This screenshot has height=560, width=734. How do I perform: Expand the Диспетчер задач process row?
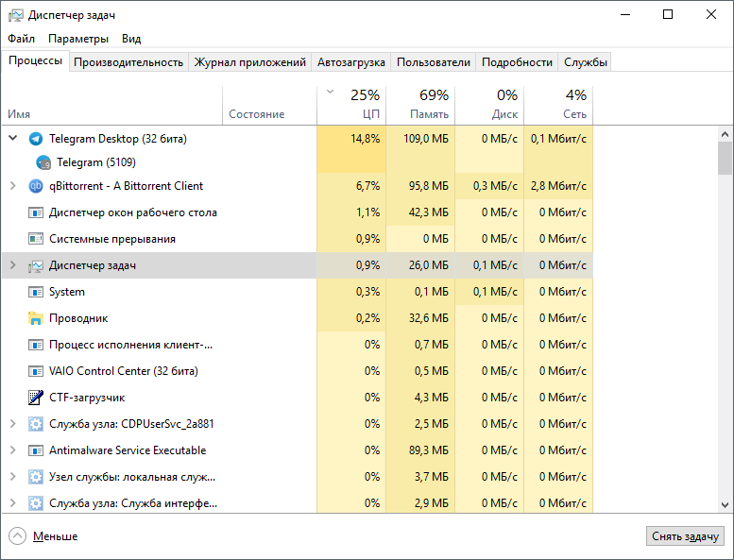[x=12, y=265]
